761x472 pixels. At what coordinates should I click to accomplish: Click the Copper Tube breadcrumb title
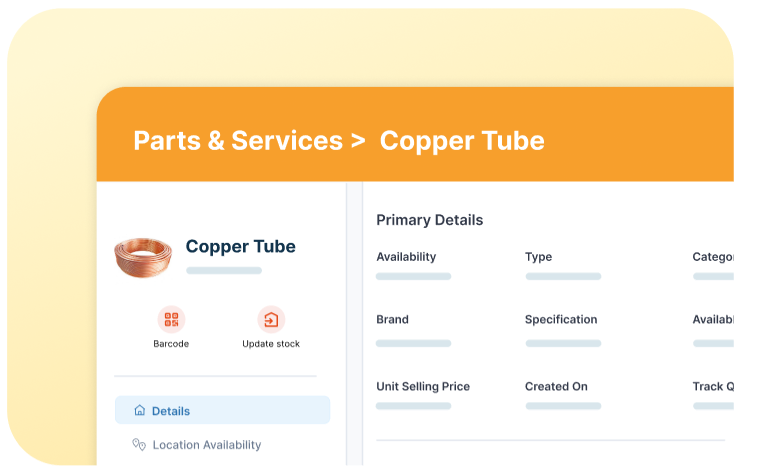click(x=462, y=141)
